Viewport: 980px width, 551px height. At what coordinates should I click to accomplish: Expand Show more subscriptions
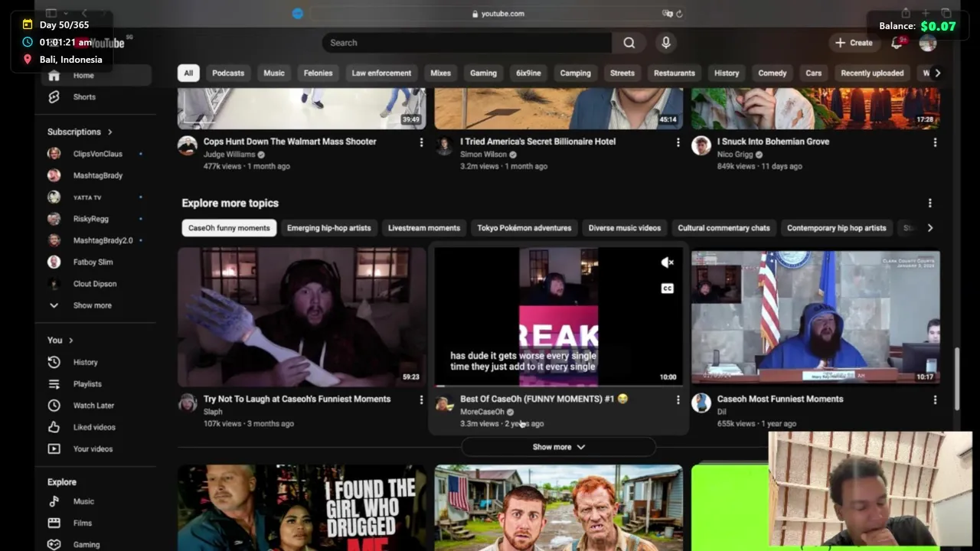[94, 305]
